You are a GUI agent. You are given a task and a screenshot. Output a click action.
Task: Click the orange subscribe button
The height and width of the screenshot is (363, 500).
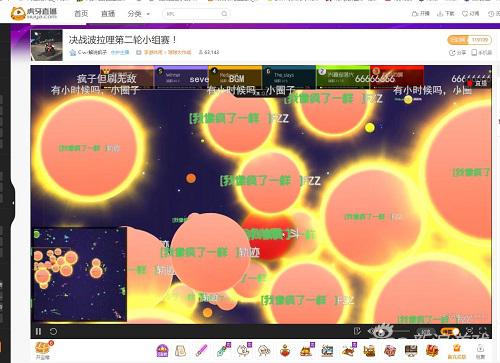(458, 40)
